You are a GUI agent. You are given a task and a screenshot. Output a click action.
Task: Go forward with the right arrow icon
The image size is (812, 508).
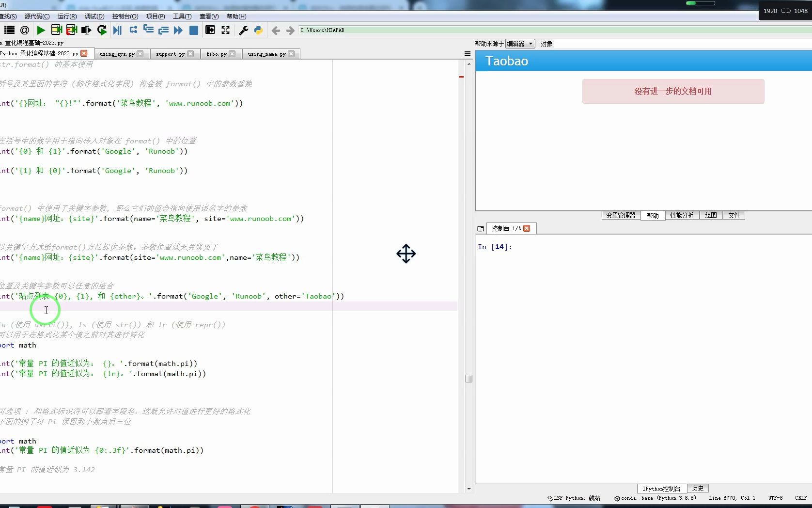tap(290, 31)
